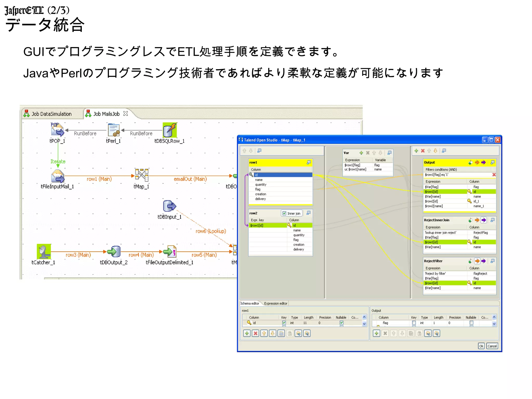Image resolution: width=532 pixels, height=399 pixels.
Task: Minimize all output tables toolbar icon
Action: [x=444, y=151]
